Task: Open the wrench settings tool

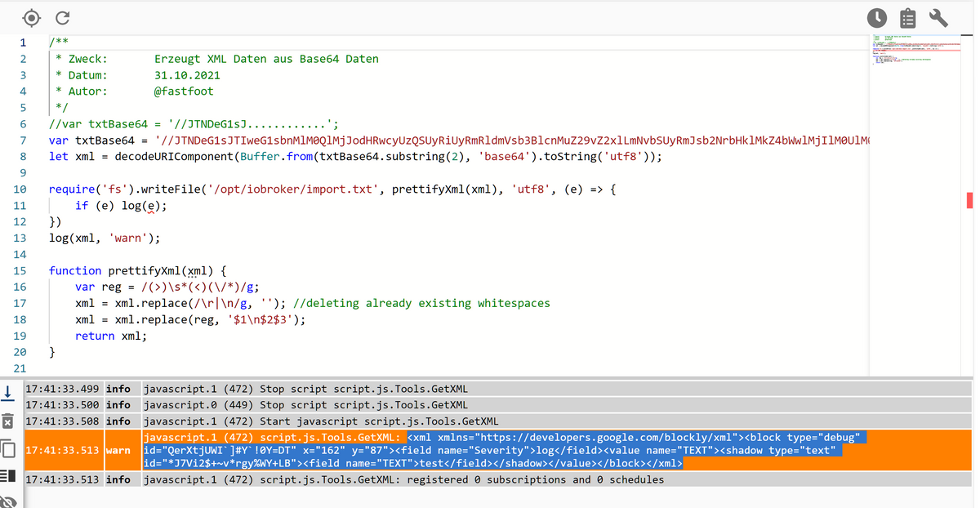Action: click(x=938, y=17)
